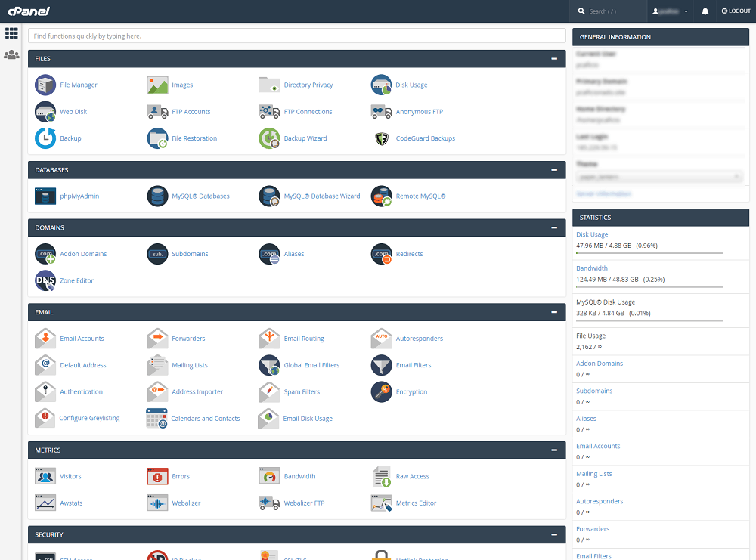Open the FTP Connections link
This screenshot has height=560, width=756.
pos(308,111)
